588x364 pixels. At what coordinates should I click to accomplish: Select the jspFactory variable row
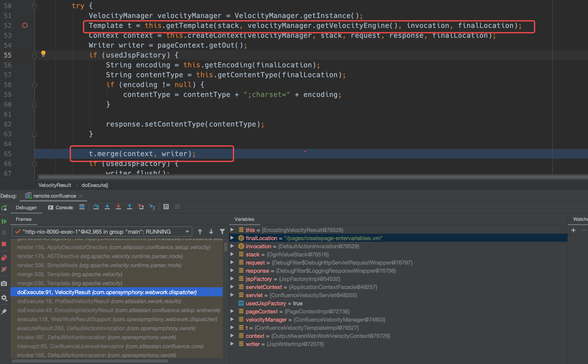click(398, 279)
